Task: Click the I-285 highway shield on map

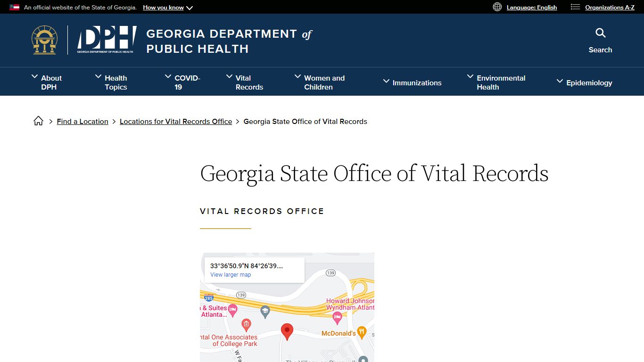Action: [208, 297]
